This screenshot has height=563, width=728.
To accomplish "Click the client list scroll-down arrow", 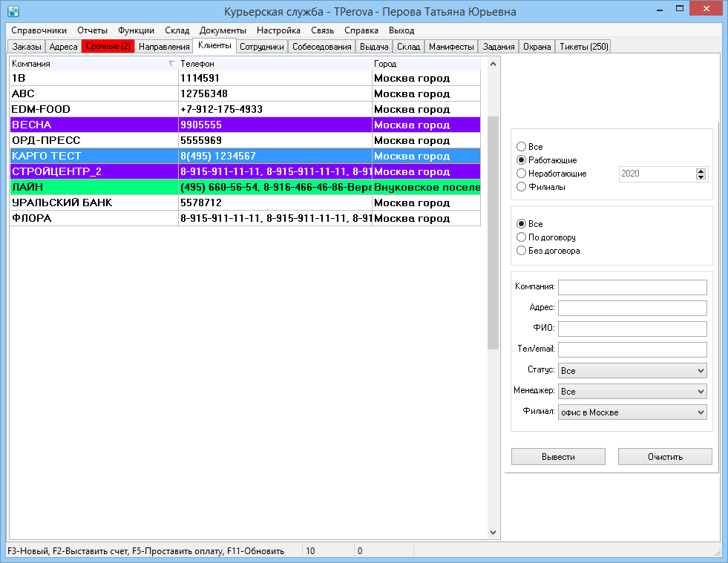I will click(x=493, y=533).
